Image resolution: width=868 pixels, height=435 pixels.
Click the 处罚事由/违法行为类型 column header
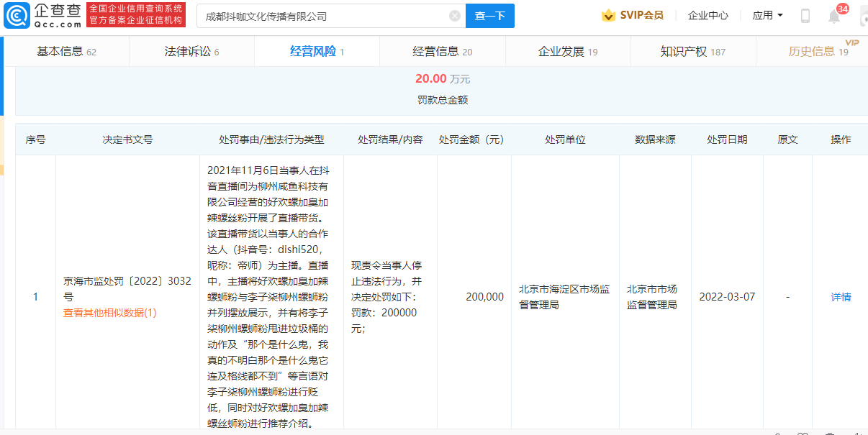point(271,139)
